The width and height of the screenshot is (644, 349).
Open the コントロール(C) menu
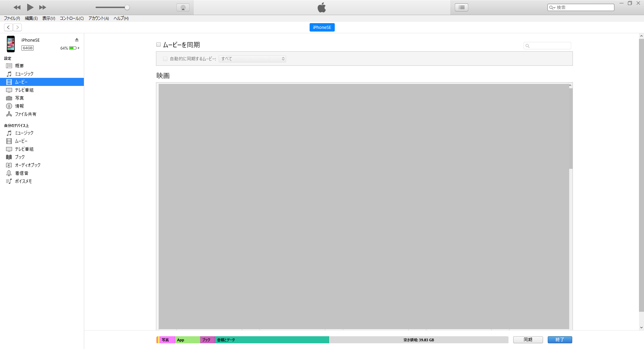72,18
